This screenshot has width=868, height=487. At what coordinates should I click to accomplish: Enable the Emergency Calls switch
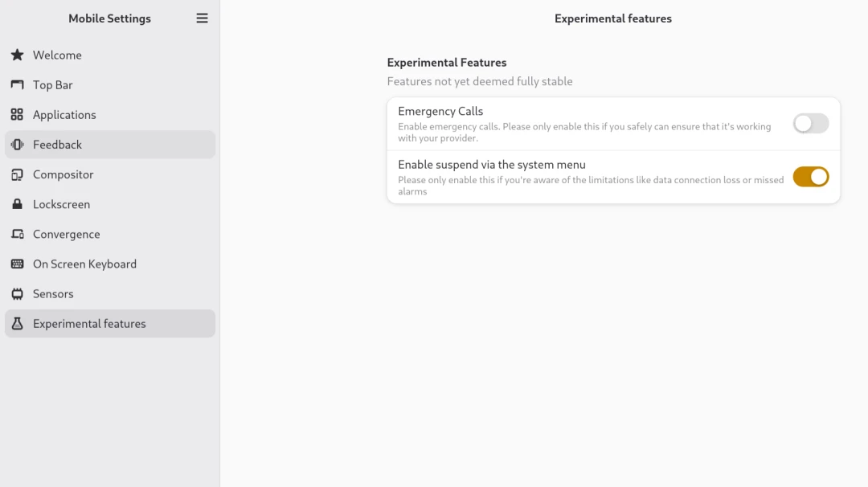pyautogui.click(x=810, y=124)
